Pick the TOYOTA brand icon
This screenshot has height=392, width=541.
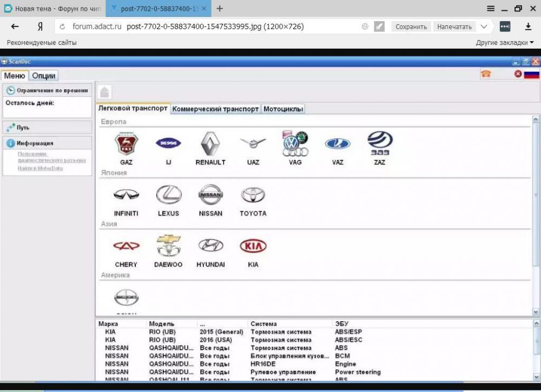tap(253, 195)
